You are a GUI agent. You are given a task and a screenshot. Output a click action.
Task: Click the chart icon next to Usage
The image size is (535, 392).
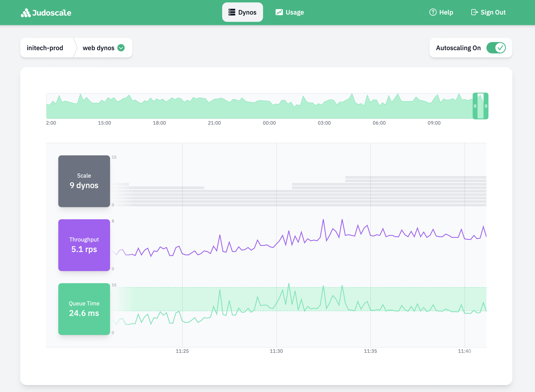279,12
